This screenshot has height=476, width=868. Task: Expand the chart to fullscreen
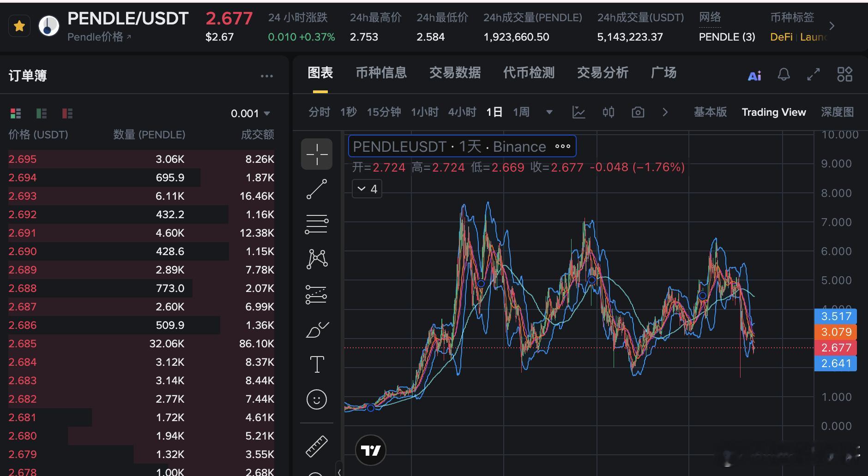coord(814,74)
